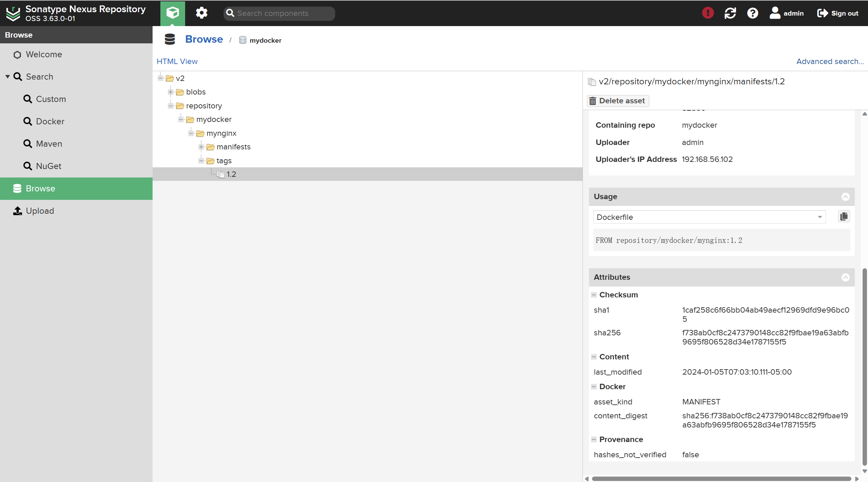
Task: Open the administration gear icon
Action: click(x=201, y=13)
